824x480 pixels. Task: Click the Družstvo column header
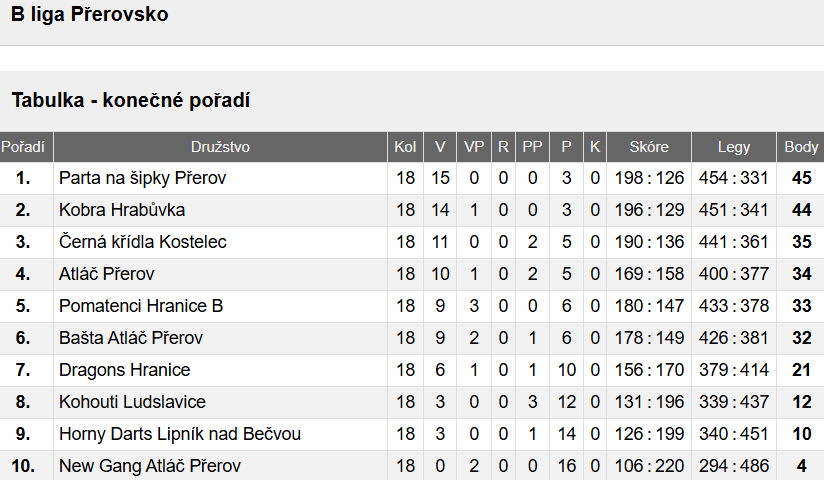click(220, 147)
